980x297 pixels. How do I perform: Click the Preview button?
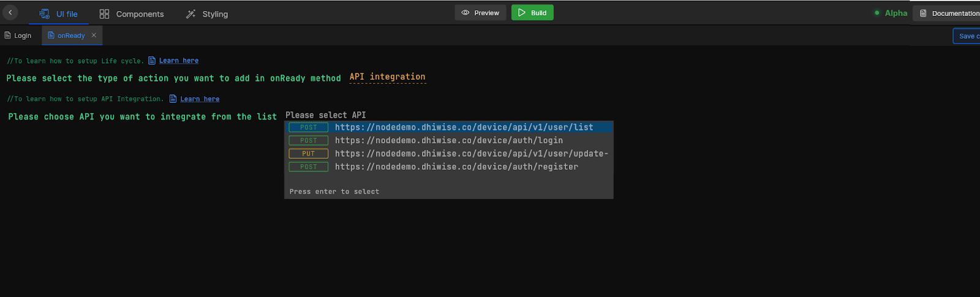(x=480, y=12)
